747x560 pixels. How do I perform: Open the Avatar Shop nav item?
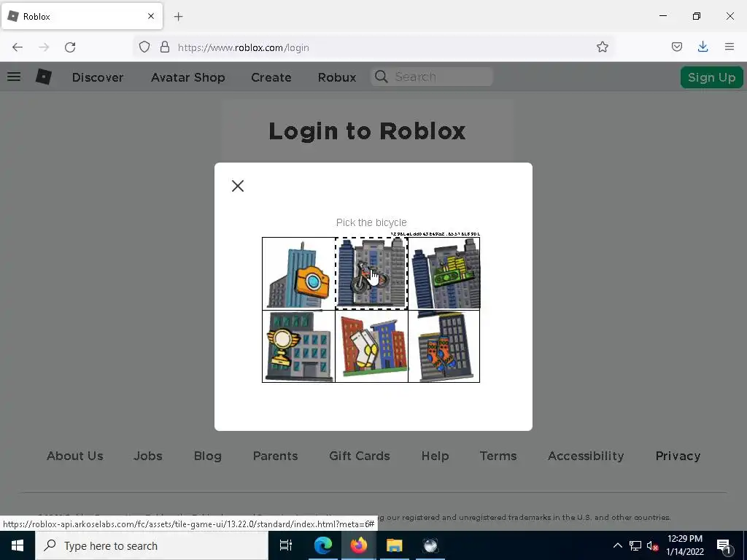click(x=187, y=77)
